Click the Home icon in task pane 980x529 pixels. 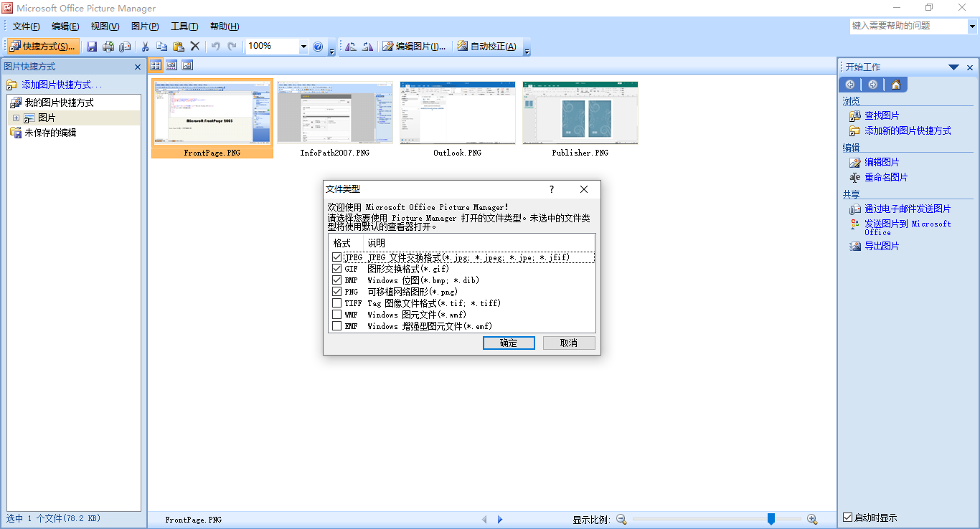(895, 85)
